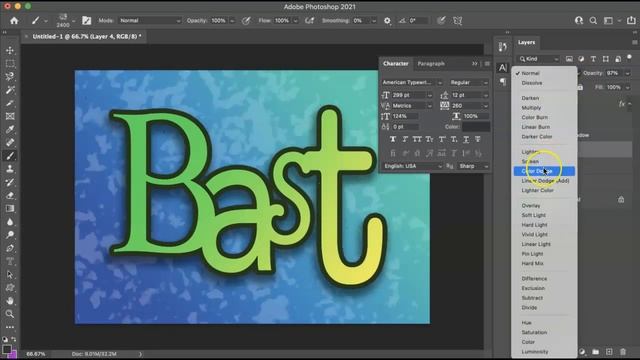Open the font style Regular dropdown
640x360 pixels.
469,82
